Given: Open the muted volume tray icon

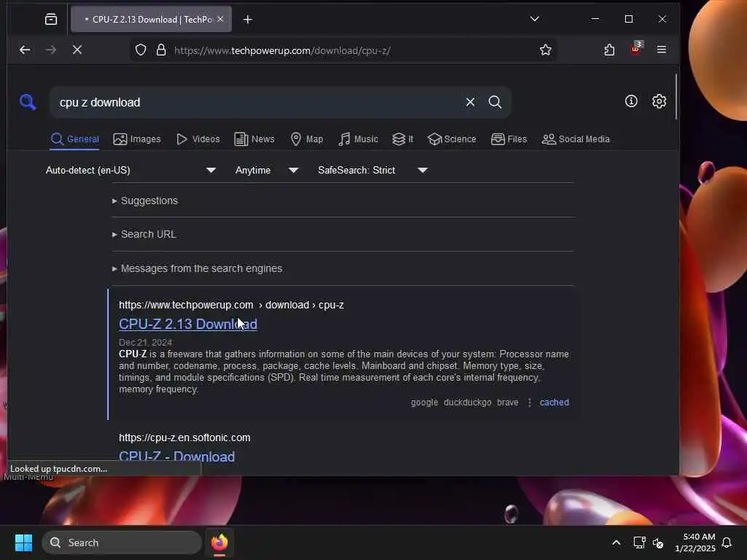Looking at the screenshot, I should (659, 542).
